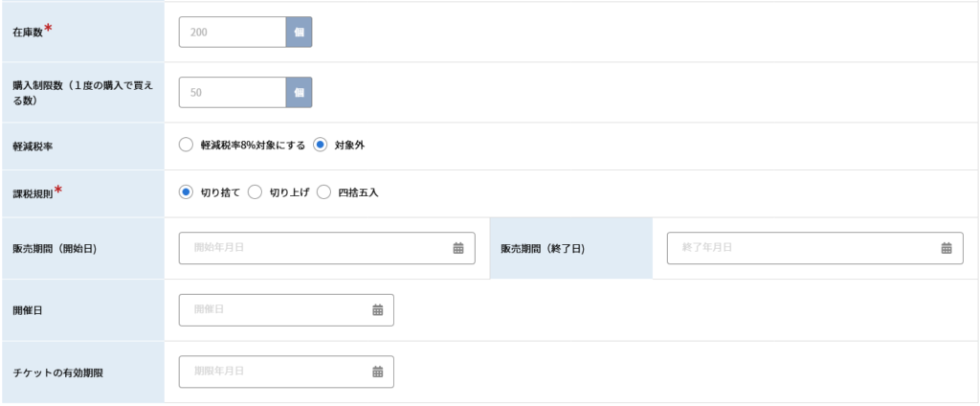Choose 切り上げ tax rule option
Screen dimensions: 980x406
click(x=255, y=192)
